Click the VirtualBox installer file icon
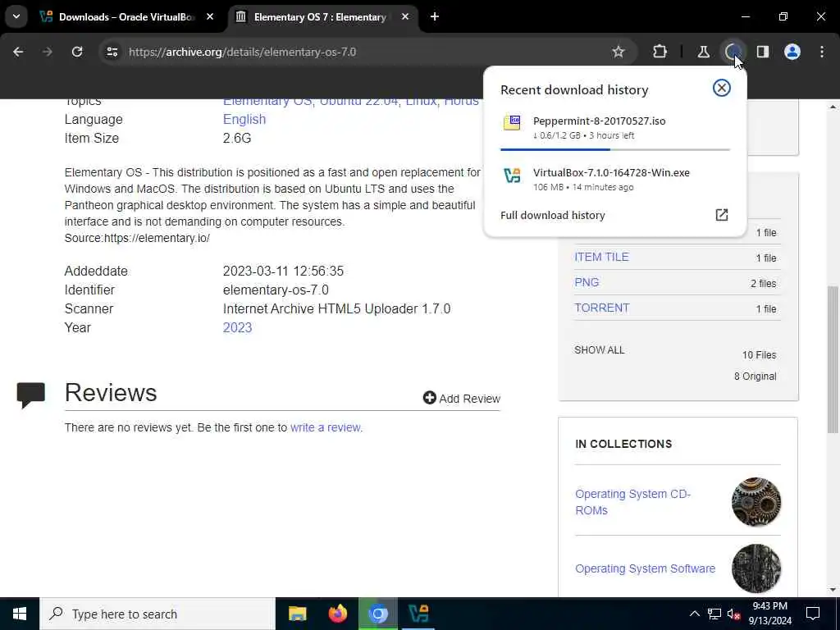Viewport: 840px width, 630px height. tap(512, 176)
